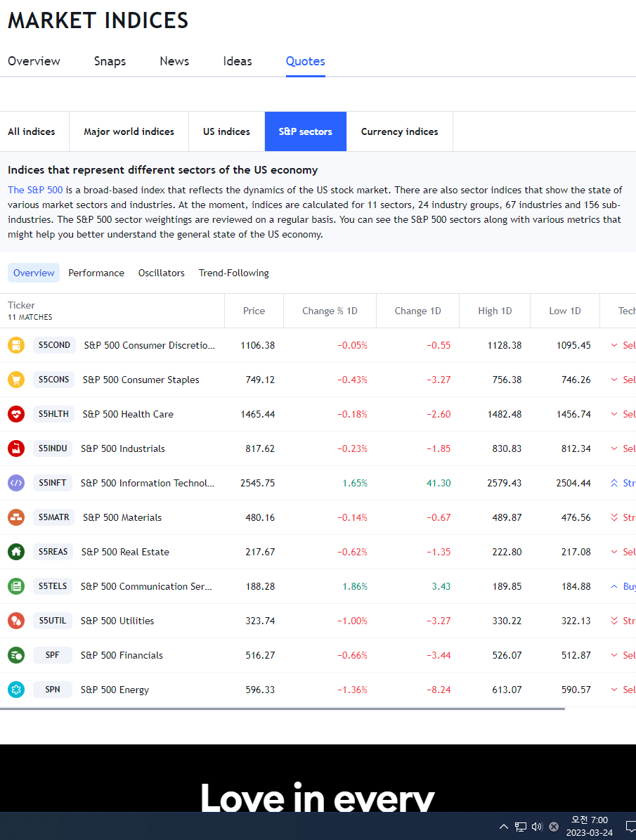Screen dimensions: 636x840
Task: Sort by Change 1D column header
Action: point(418,311)
